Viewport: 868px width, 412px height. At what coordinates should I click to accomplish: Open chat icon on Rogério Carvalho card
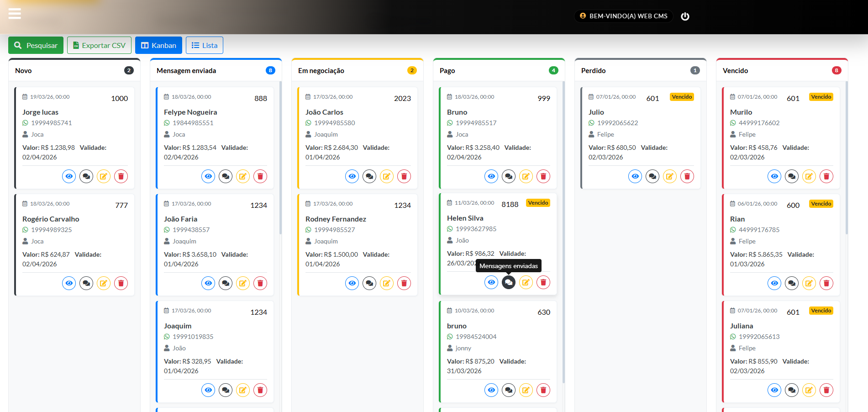point(86,283)
